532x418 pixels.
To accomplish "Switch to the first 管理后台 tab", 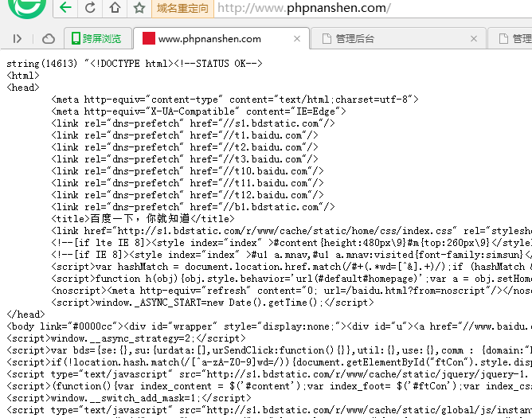I will coord(398,39).
